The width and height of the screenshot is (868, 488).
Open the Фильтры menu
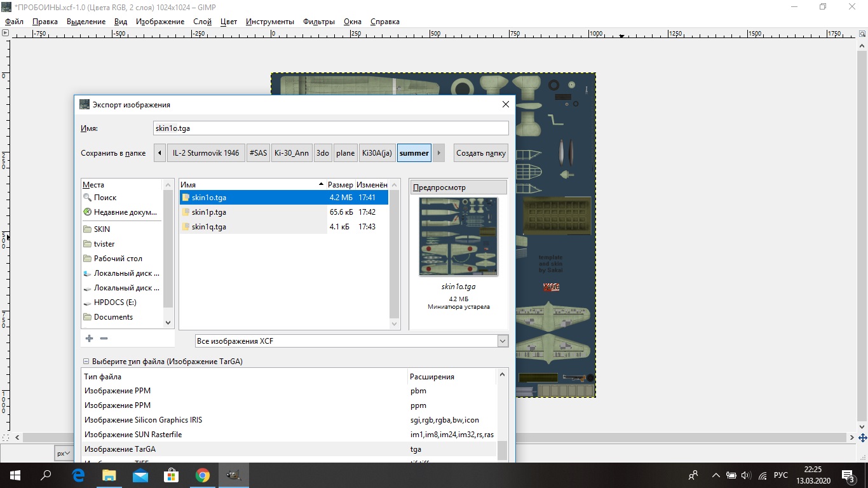coord(319,22)
